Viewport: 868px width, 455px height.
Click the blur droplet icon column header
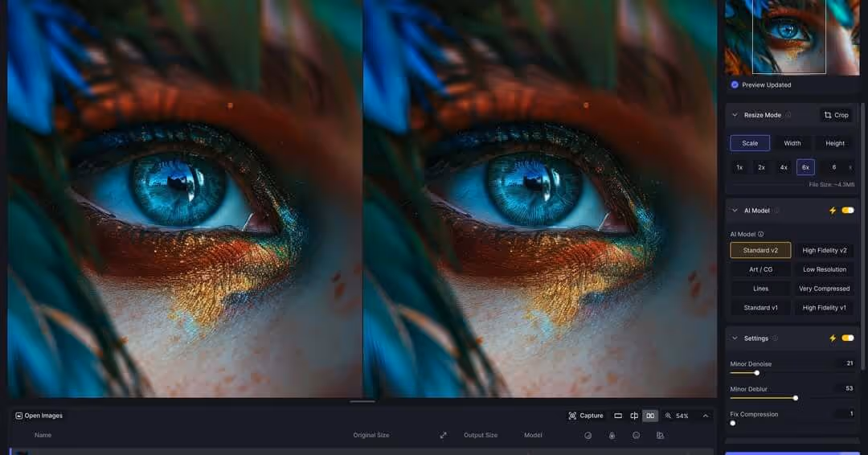(612, 436)
